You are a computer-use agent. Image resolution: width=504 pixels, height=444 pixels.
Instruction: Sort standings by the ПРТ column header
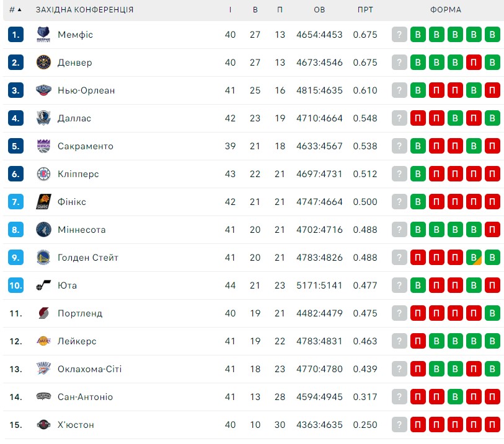(x=365, y=10)
